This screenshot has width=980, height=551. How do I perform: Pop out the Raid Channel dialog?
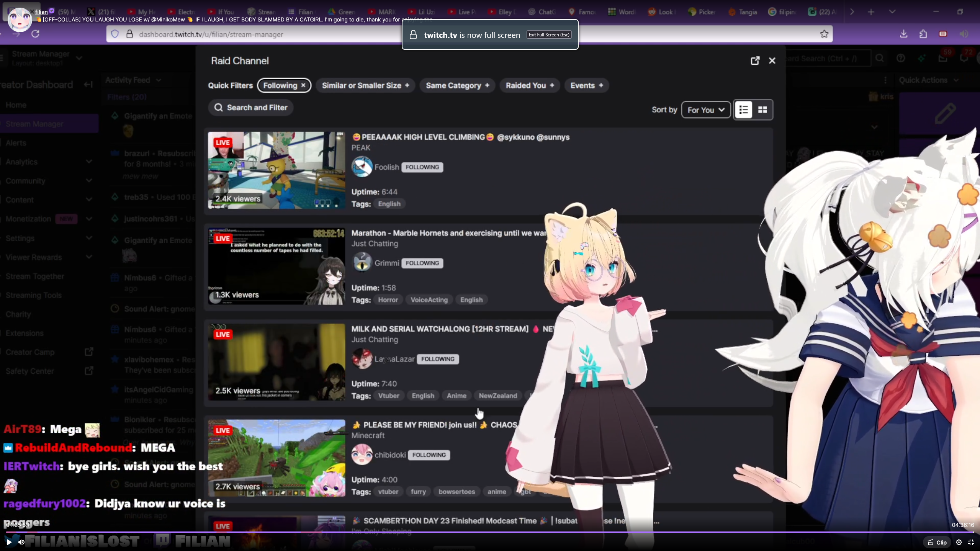(755, 60)
